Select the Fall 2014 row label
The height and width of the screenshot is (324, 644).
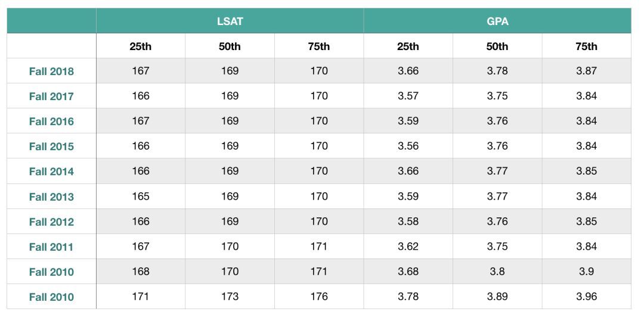point(51,172)
